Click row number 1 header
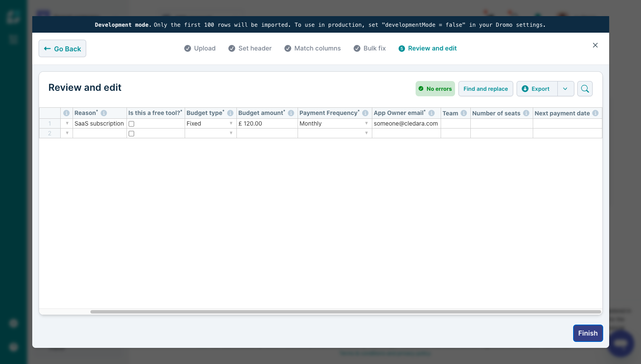 [50, 123]
